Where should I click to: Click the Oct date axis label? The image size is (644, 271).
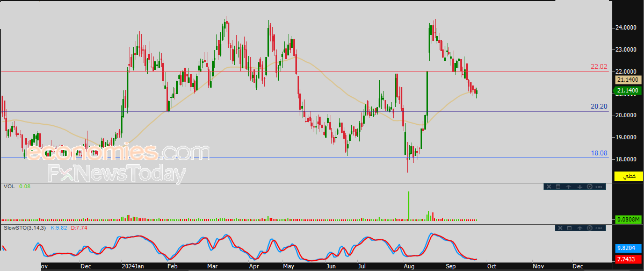tap(491, 267)
